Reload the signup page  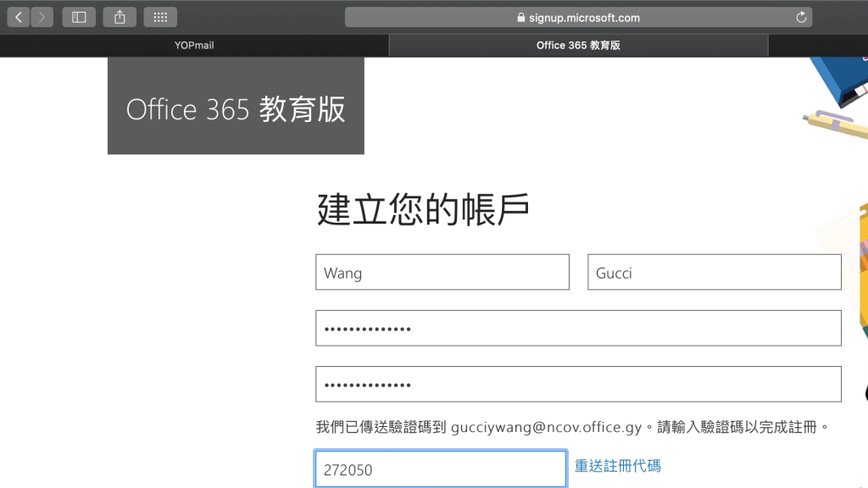(801, 17)
